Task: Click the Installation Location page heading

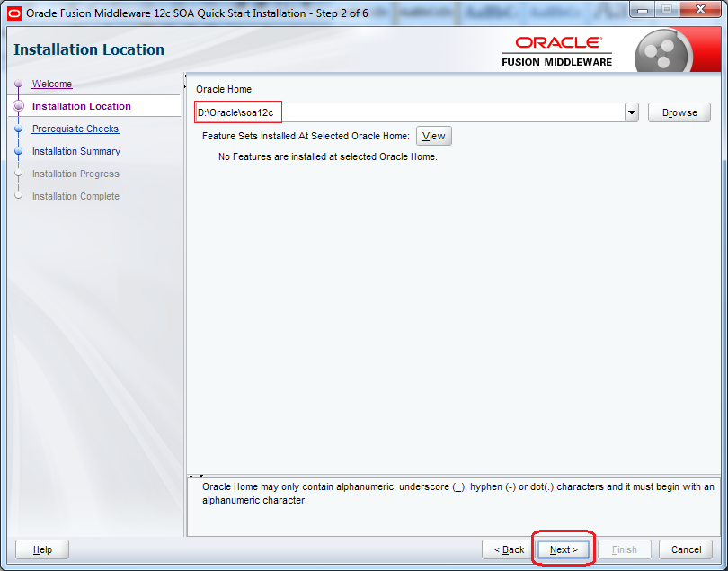Action: 89,49
